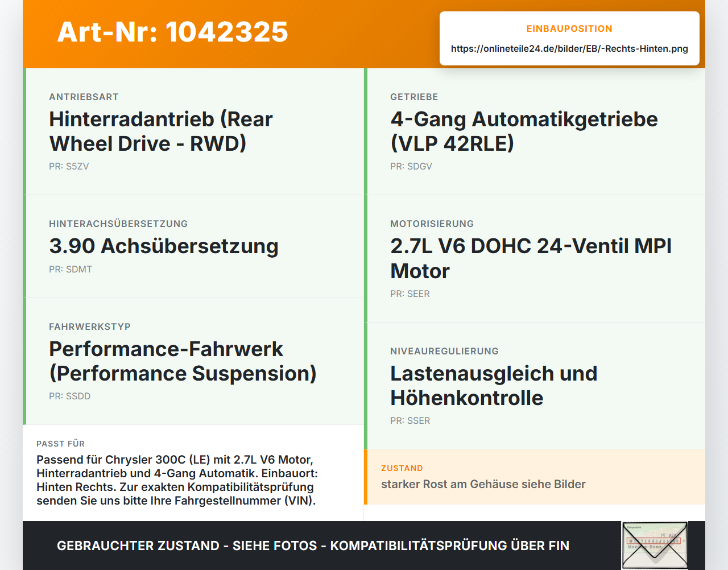The height and width of the screenshot is (570, 728).
Task: Click the FAHRWERKSTYP label
Action: [90, 327]
